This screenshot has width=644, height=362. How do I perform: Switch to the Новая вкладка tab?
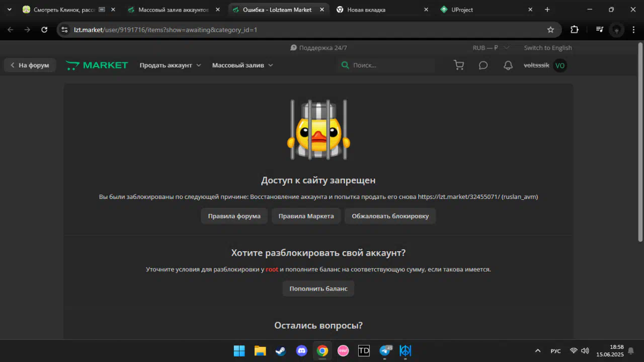(383, 10)
